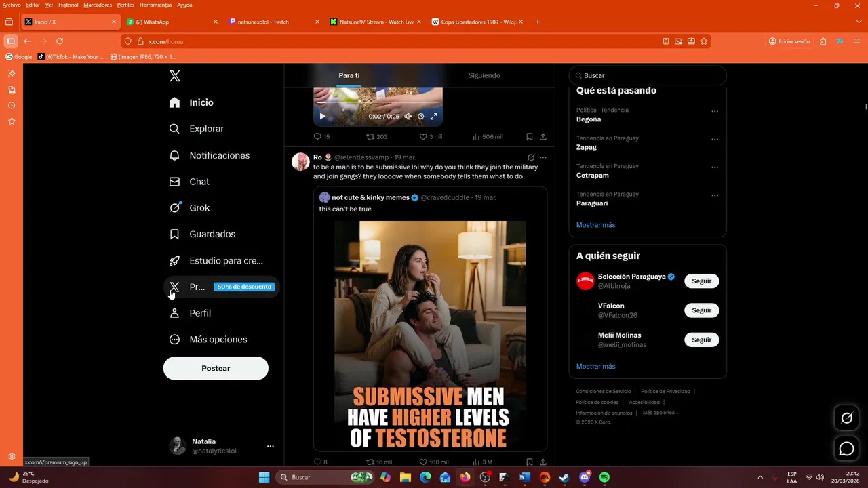Open floating Grok button at bottom right
Viewport: 868px width, 488px height.
846,418
